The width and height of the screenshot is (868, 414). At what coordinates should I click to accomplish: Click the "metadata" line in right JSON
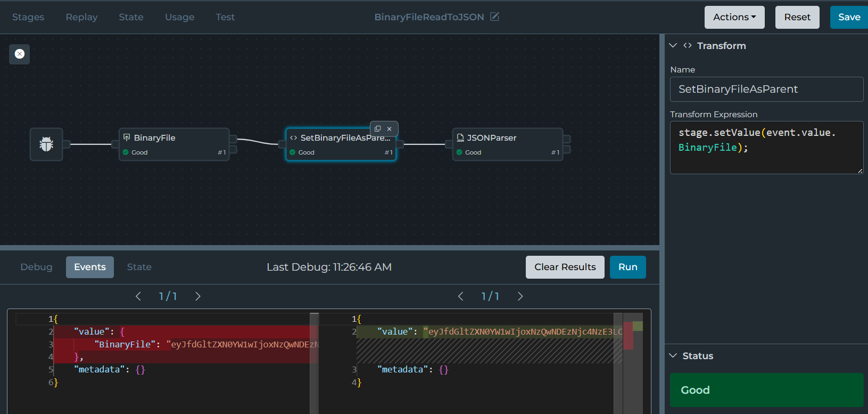[413, 369]
